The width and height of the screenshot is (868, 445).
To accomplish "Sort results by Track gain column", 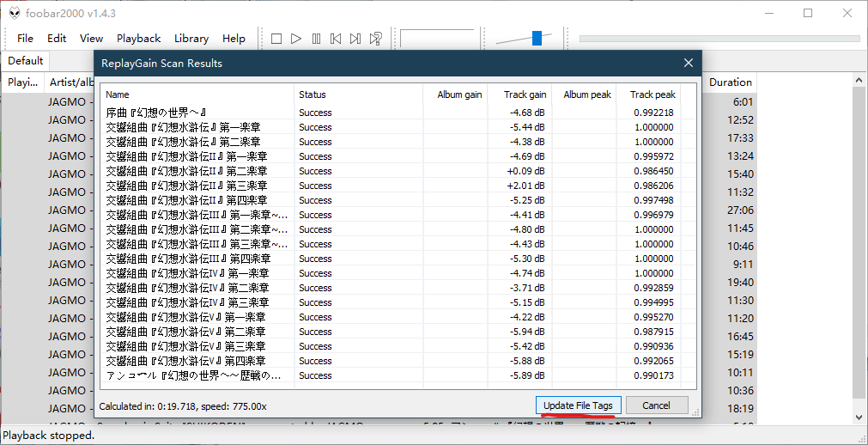I will coord(525,94).
